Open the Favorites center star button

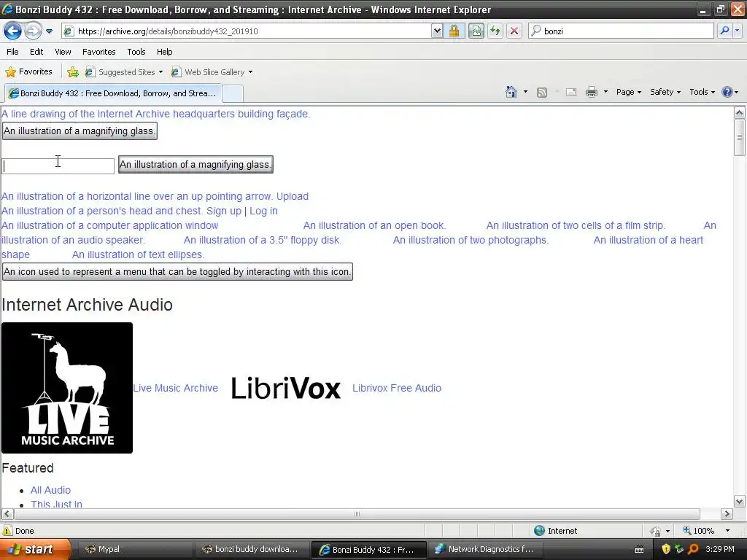coord(28,72)
